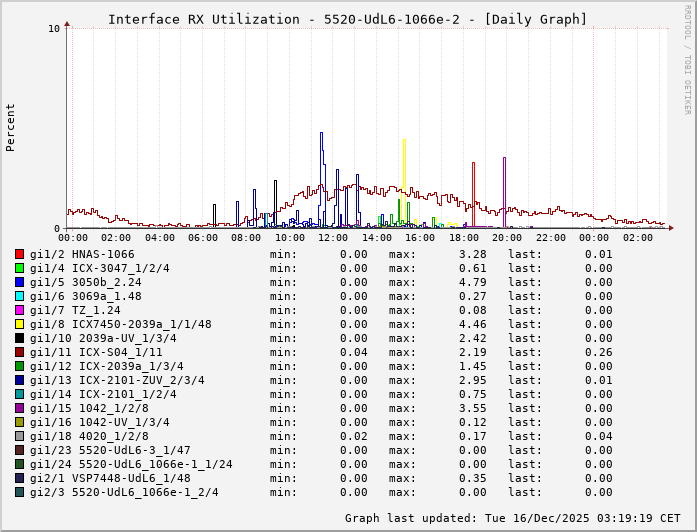
Task: Select the gi1/12 ICX-2039a_1/3/4 legend label
Action: pyautogui.click(x=106, y=366)
